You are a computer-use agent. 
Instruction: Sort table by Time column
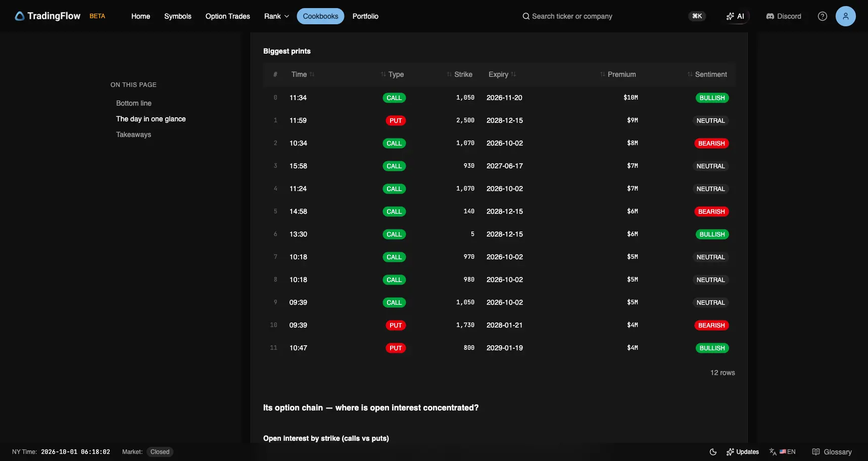click(303, 74)
